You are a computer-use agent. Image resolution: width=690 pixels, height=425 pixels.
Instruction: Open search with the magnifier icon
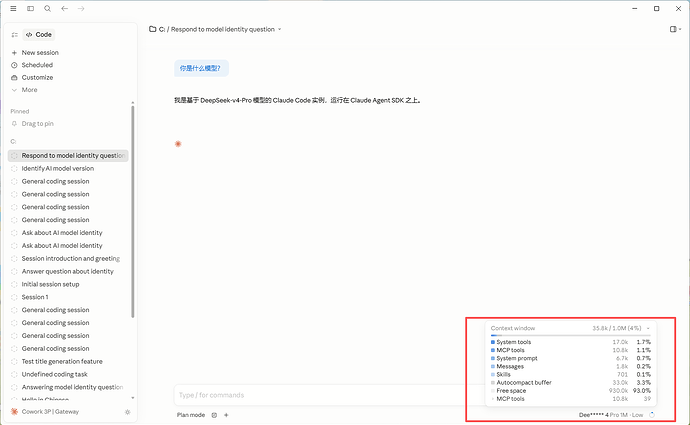point(48,8)
